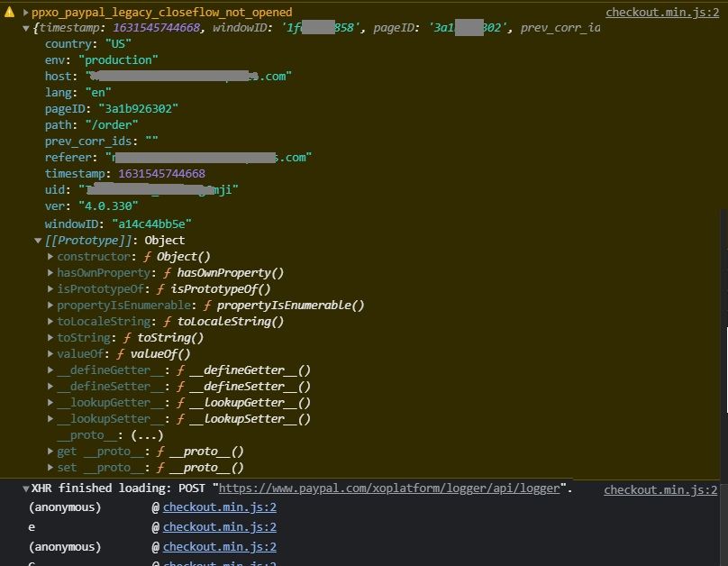Open checkout.min.js:2 link on second (anonymous) frame
The image size is (728, 566).
(x=220, y=547)
